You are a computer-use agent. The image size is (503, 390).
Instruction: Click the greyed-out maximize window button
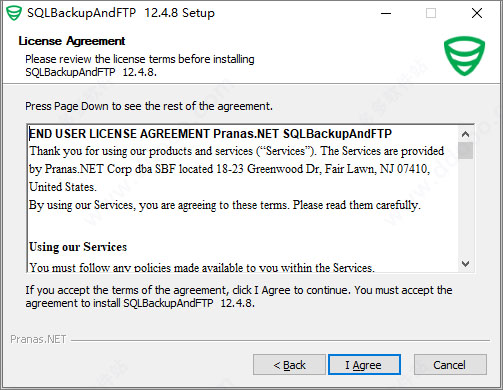[x=431, y=13]
